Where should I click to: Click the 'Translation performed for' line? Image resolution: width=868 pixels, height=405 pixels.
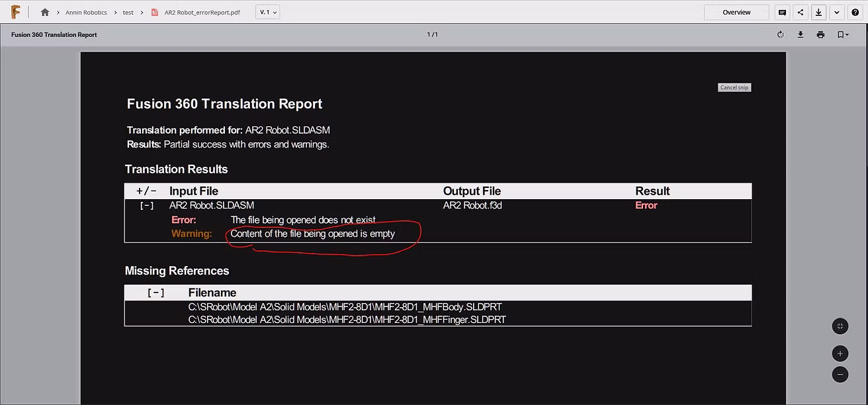pyautogui.click(x=228, y=130)
